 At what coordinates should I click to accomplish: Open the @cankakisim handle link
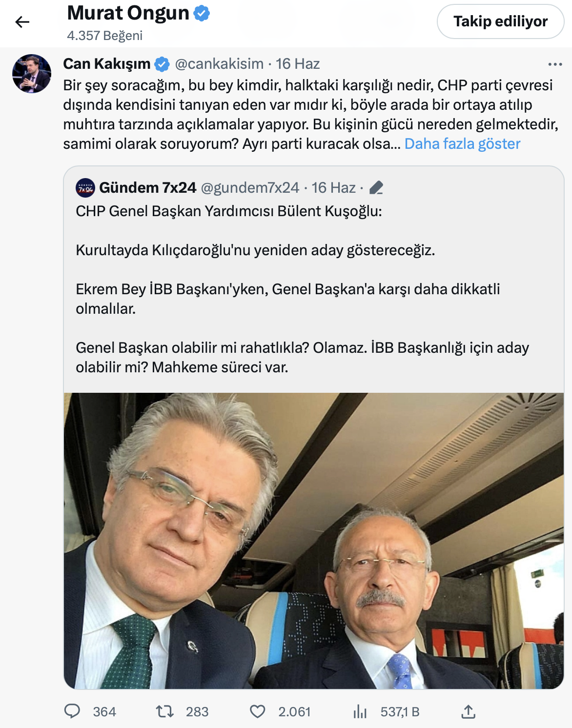coord(219,64)
